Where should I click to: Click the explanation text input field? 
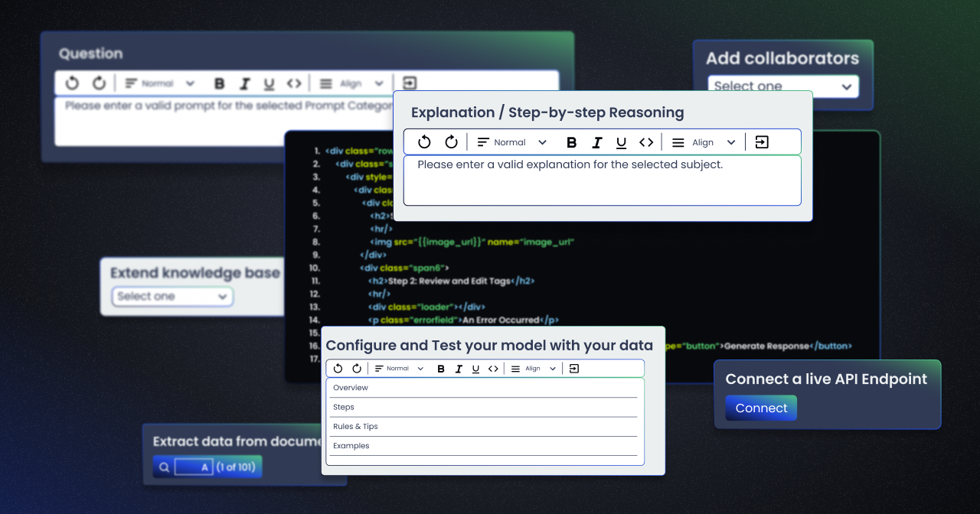coord(602,180)
